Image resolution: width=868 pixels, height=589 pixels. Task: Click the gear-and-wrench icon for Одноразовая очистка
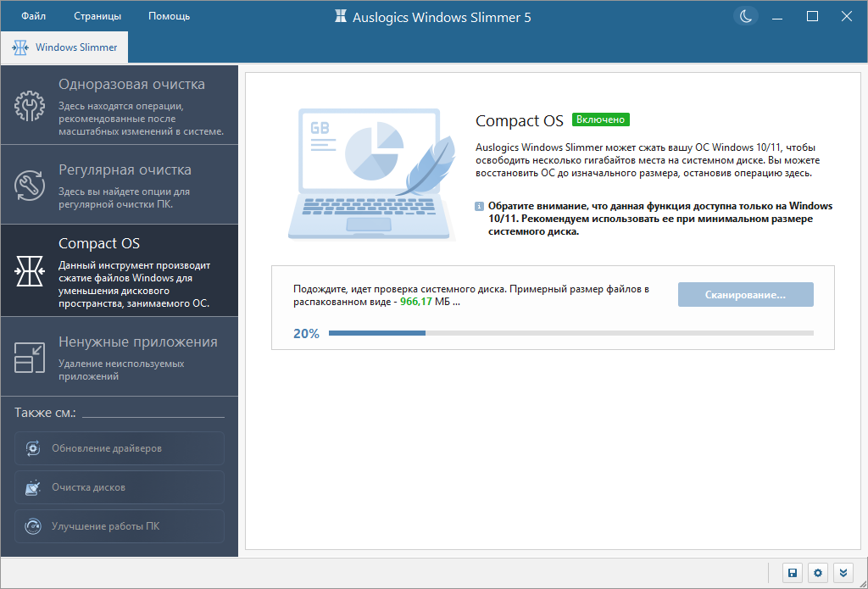(30, 106)
